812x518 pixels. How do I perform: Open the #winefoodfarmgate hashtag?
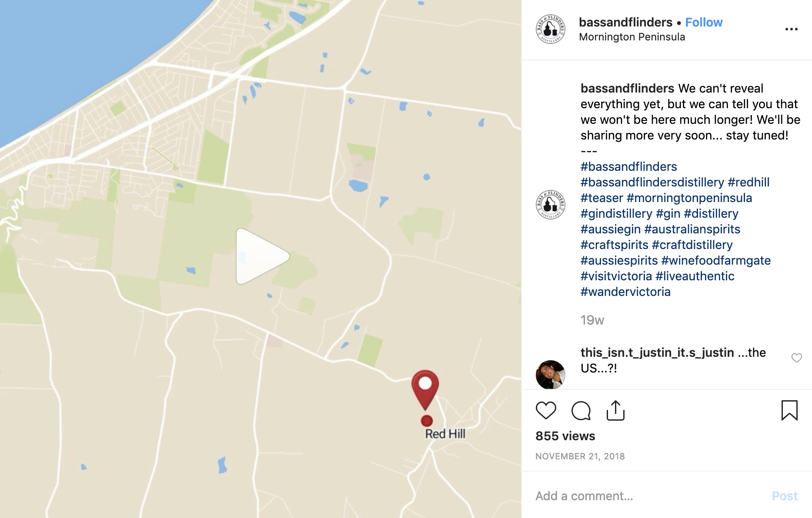[x=716, y=260]
